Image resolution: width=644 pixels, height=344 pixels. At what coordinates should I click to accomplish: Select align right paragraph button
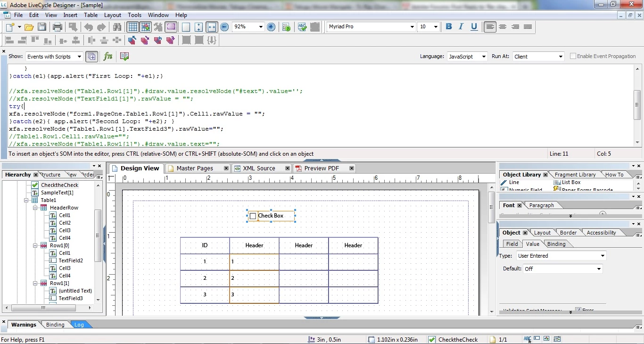point(515,27)
